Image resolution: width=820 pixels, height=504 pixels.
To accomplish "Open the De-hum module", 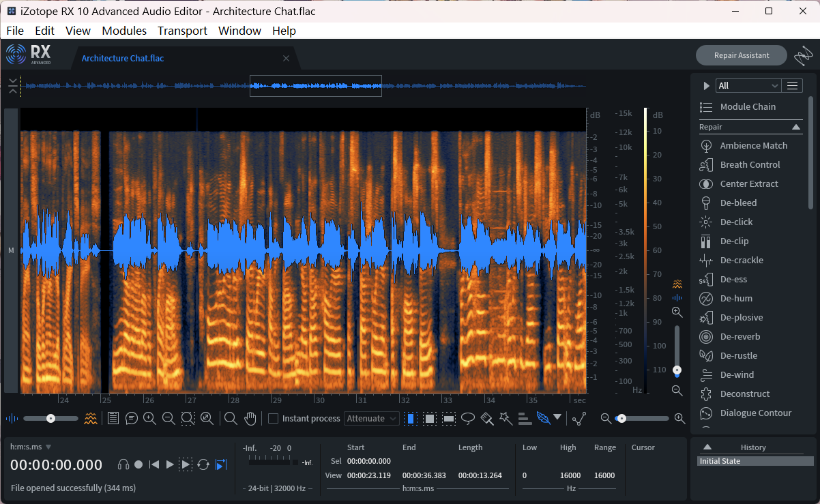I will click(x=726, y=298).
